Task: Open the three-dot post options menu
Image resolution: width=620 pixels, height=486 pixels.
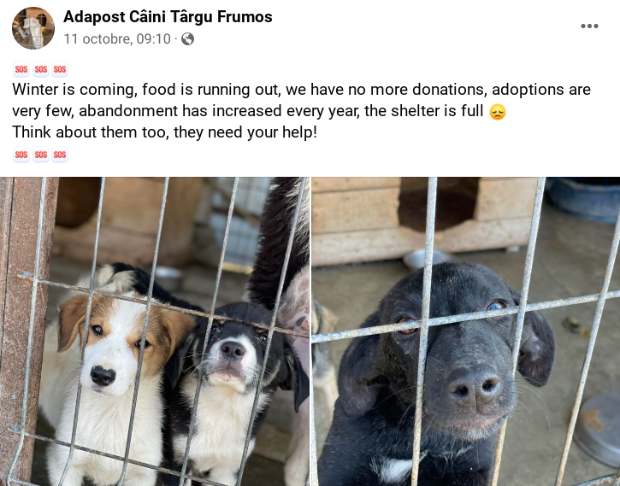Action: pos(589,26)
